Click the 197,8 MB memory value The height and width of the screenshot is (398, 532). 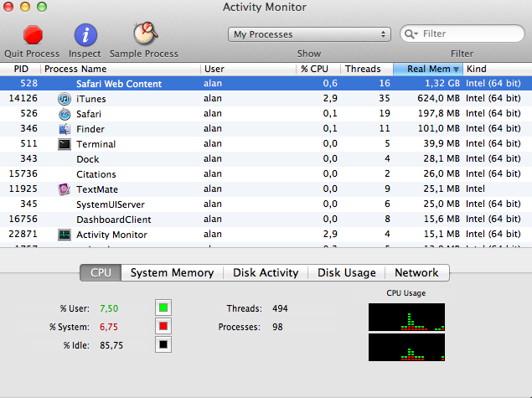(x=438, y=113)
